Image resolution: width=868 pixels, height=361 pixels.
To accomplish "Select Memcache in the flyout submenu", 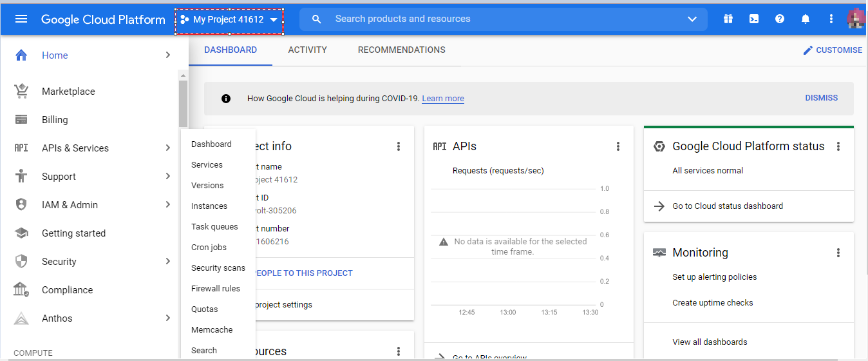I will (x=212, y=330).
